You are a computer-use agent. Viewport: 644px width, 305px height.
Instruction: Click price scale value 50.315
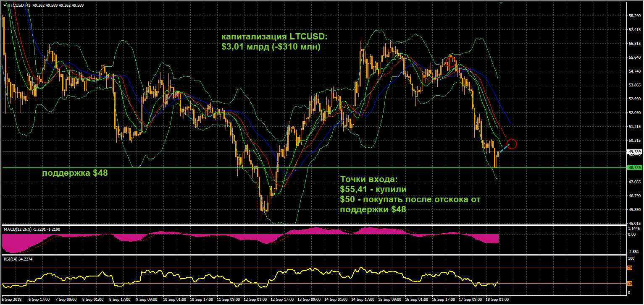pos(634,140)
